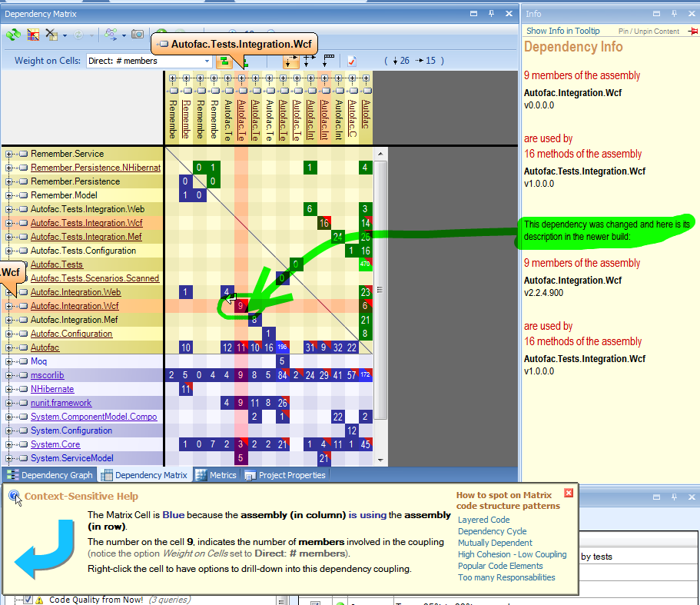Click the crossed dashed-arrows icon in the toolbar
700x605 pixels.
310,61
